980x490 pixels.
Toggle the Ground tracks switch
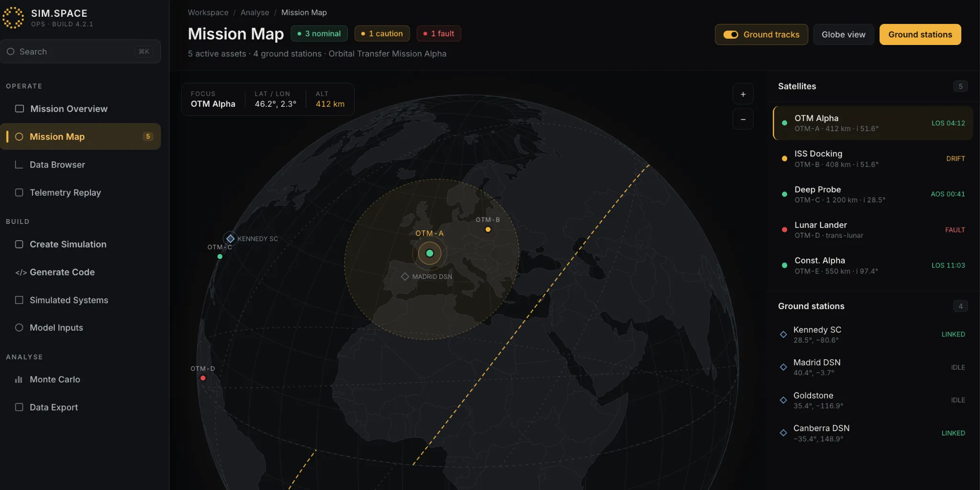pos(731,34)
